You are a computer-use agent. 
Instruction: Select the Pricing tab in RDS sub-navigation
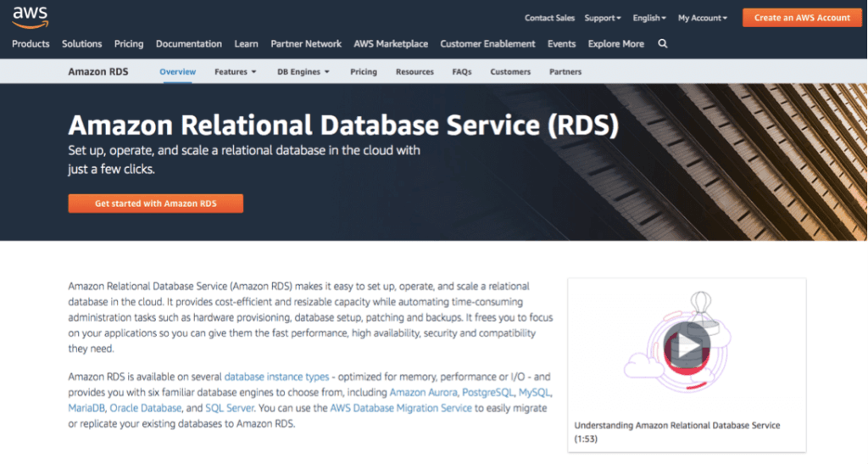tap(364, 72)
